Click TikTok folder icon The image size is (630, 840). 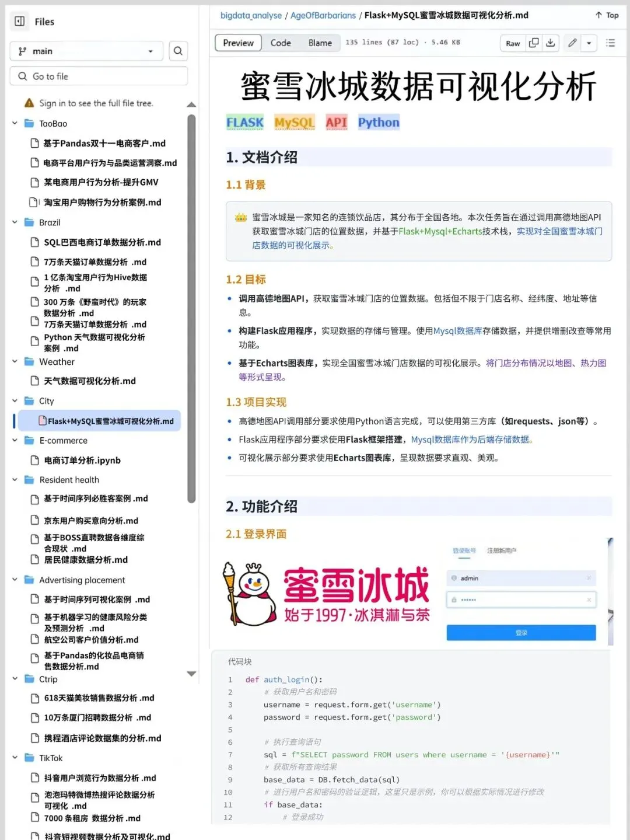tap(29, 758)
